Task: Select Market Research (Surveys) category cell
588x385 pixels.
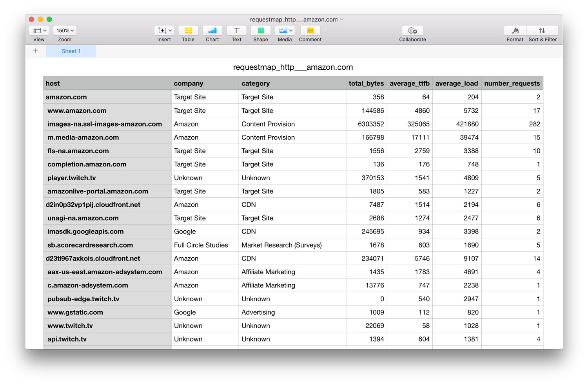Action: tap(292, 245)
